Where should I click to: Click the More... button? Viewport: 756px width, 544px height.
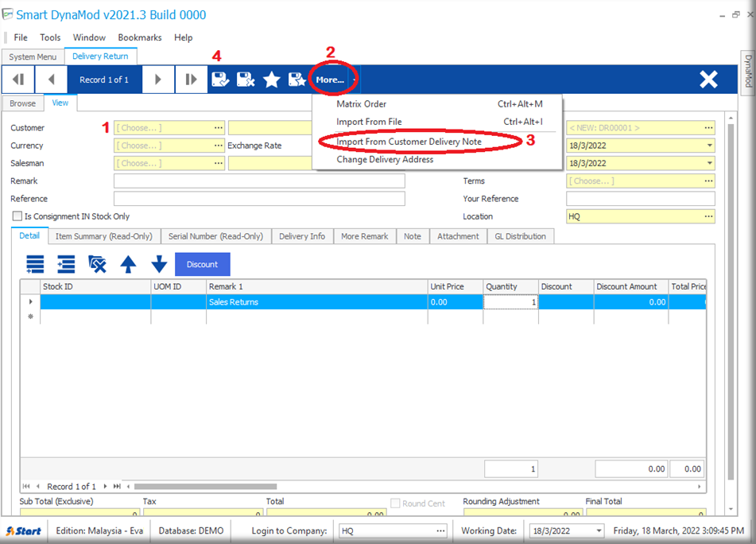coord(330,80)
